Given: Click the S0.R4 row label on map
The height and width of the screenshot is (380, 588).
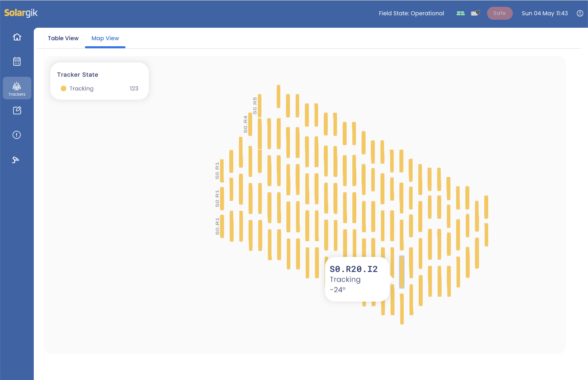Looking at the screenshot, I should 245,124.
